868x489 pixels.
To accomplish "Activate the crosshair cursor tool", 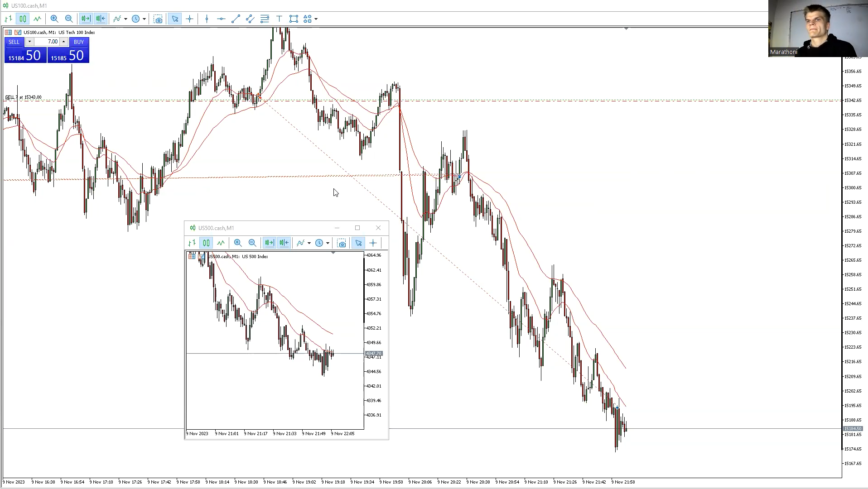I will coord(190,19).
